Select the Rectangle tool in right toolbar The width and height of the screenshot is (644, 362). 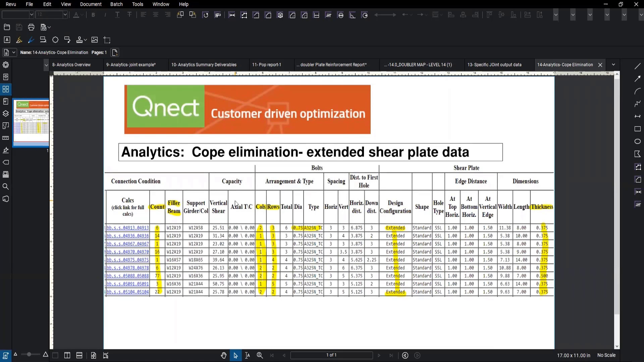point(638,129)
